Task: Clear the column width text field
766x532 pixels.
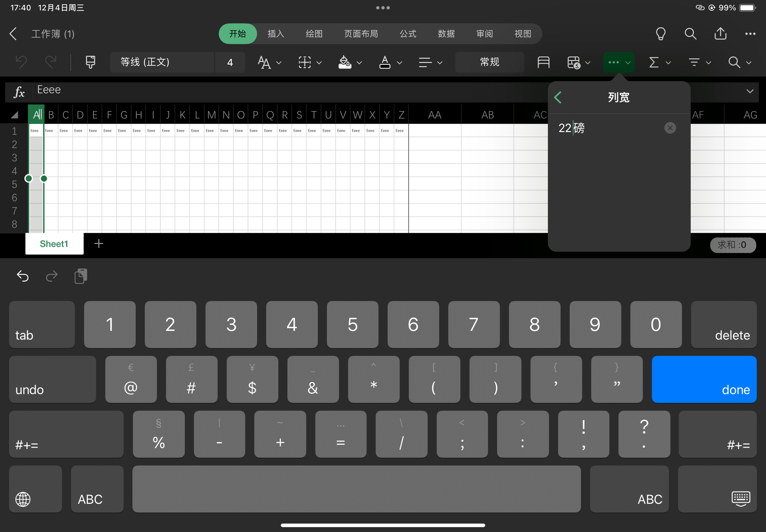Action: coord(670,128)
